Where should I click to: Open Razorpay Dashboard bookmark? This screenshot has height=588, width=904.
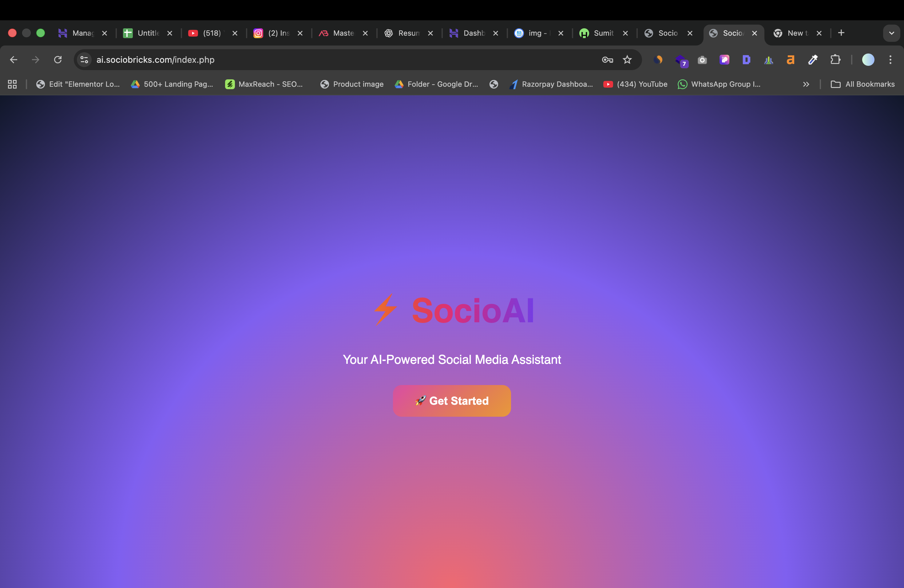pos(551,84)
